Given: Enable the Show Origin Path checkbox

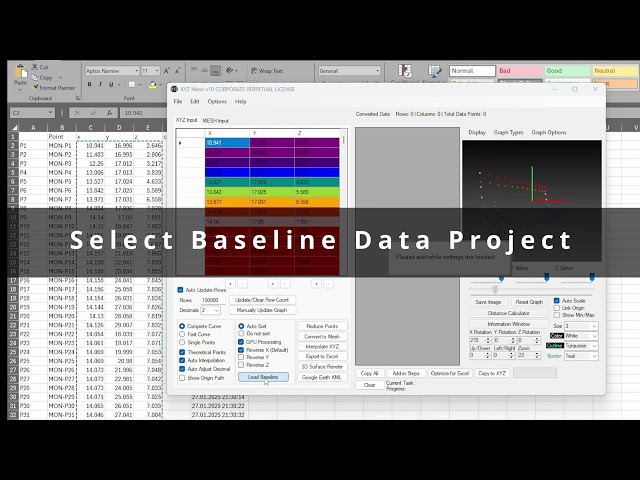Looking at the screenshot, I should tap(182, 378).
